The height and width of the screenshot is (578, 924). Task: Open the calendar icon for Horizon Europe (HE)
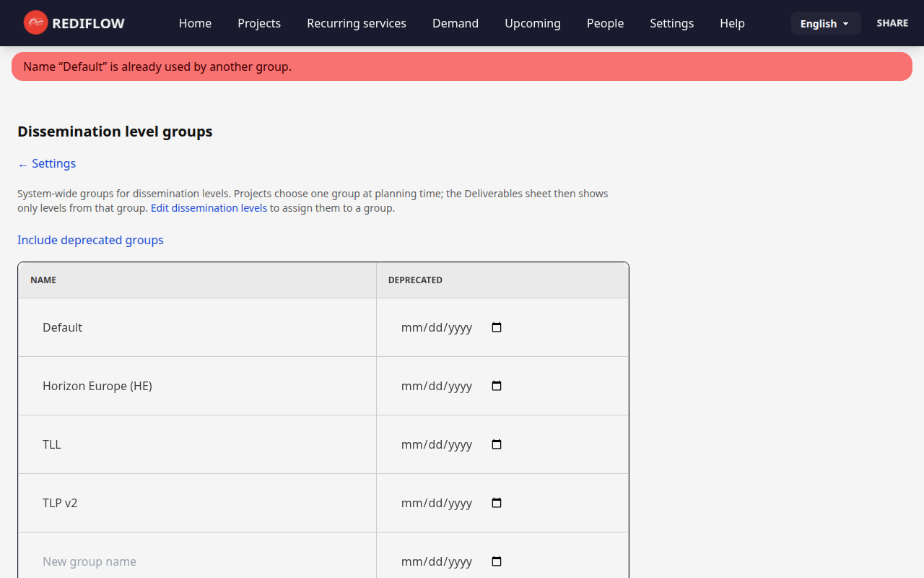(496, 386)
